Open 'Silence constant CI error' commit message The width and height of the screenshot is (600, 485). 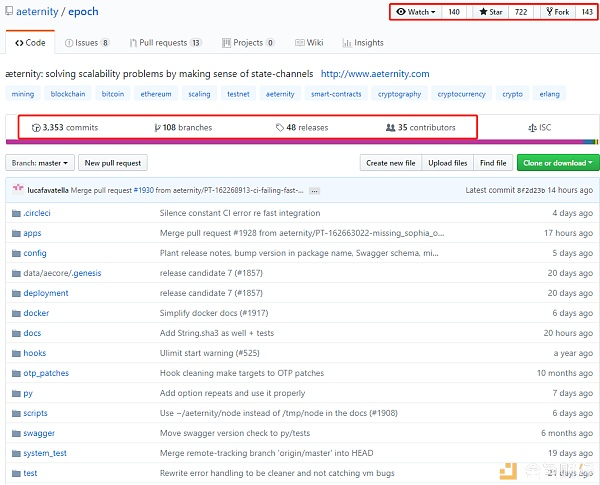coord(240,213)
